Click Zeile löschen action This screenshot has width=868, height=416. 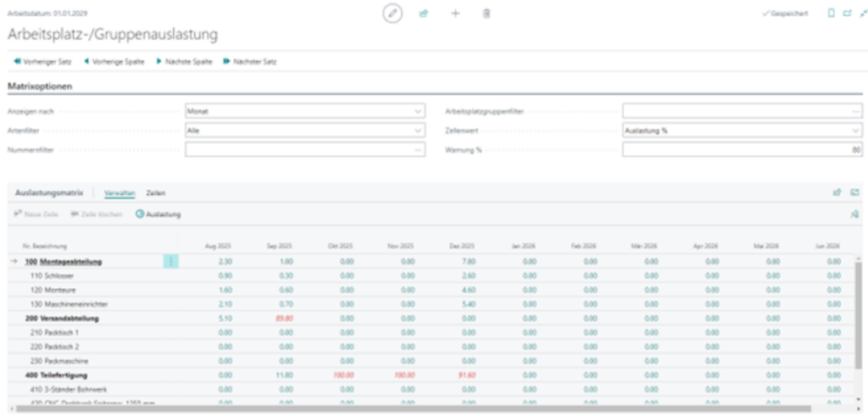[97, 214]
